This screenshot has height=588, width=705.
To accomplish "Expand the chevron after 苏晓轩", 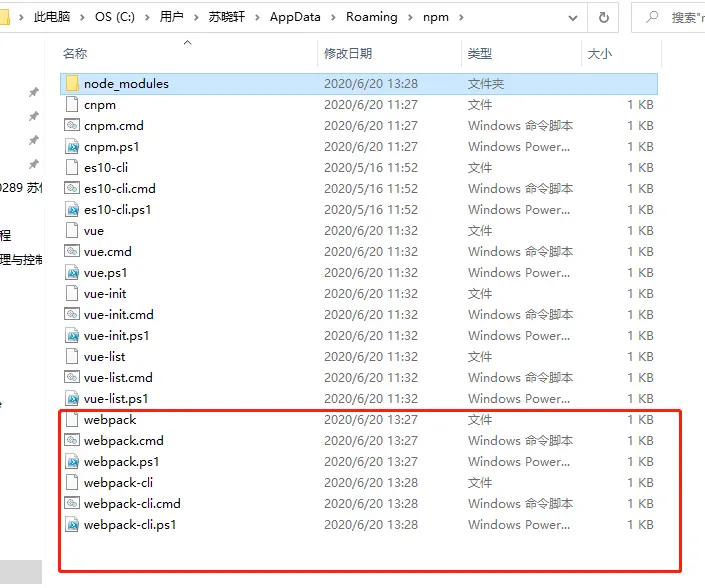I will 257,18.
